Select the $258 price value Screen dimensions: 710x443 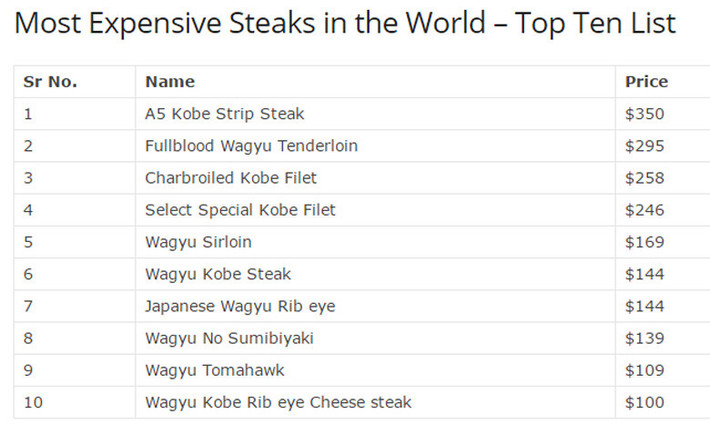[x=644, y=178]
